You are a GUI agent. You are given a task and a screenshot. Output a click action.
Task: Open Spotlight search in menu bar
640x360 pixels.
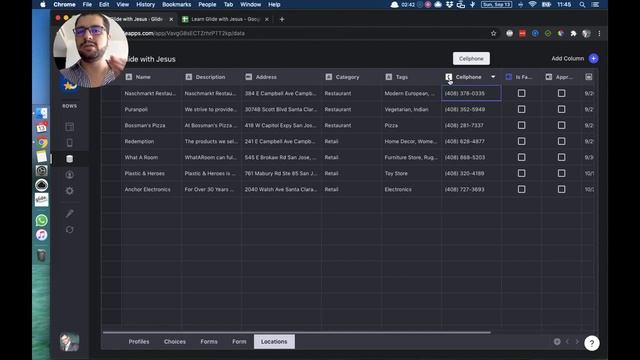coord(582,4)
